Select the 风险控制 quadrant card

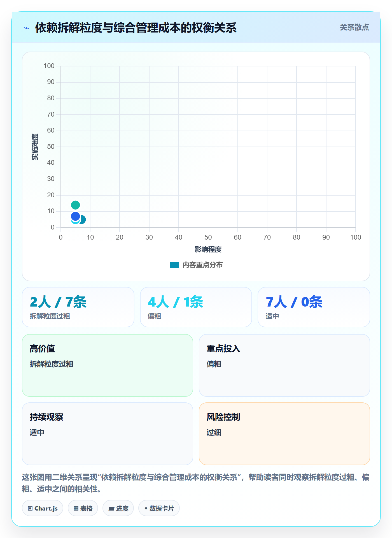(x=284, y=434)
